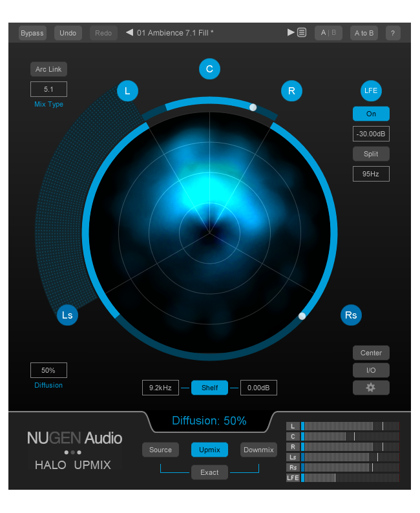Select the Rs surround speaker node

point(351,315)
